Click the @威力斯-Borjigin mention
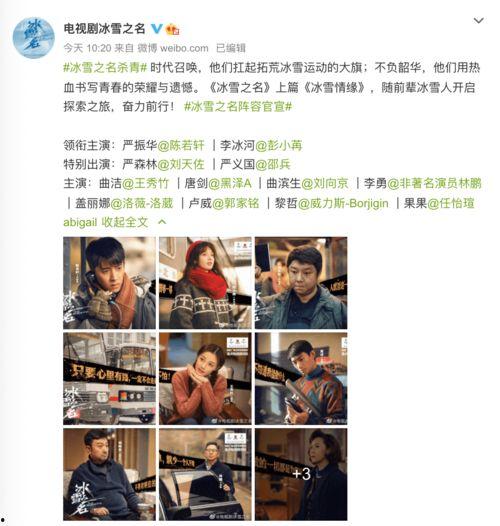This screenshot has height=526, width=500. coord(343,203)
